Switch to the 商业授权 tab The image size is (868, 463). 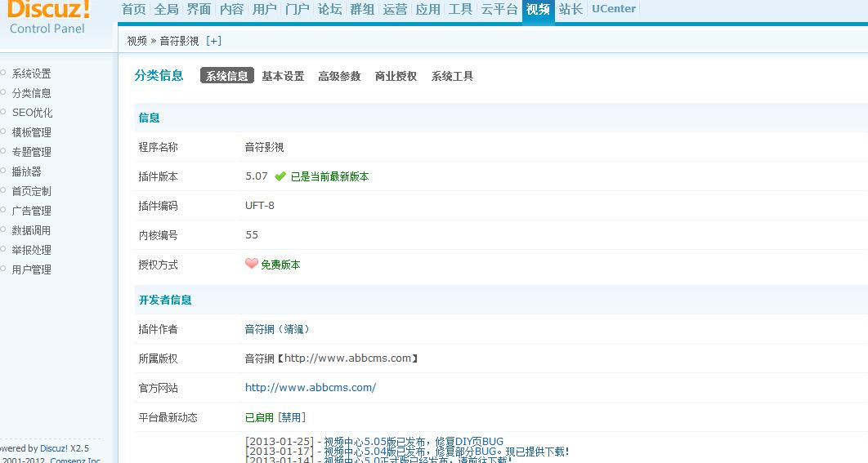pyautogui.click(x=396, y=76)
